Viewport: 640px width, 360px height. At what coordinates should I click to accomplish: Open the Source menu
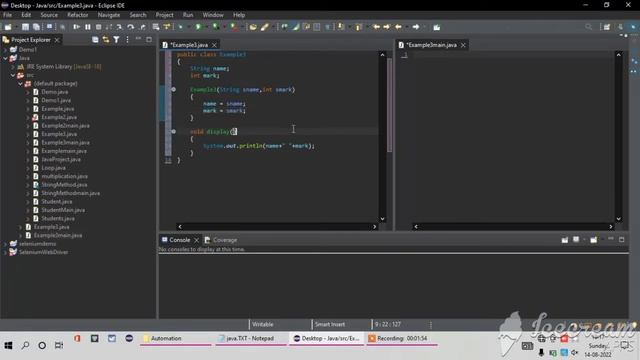49,15
